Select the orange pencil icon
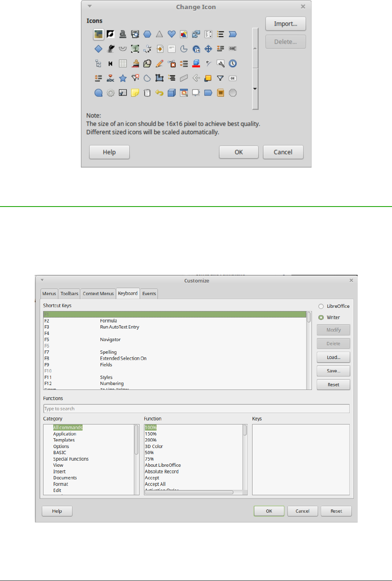 [159, 63]
